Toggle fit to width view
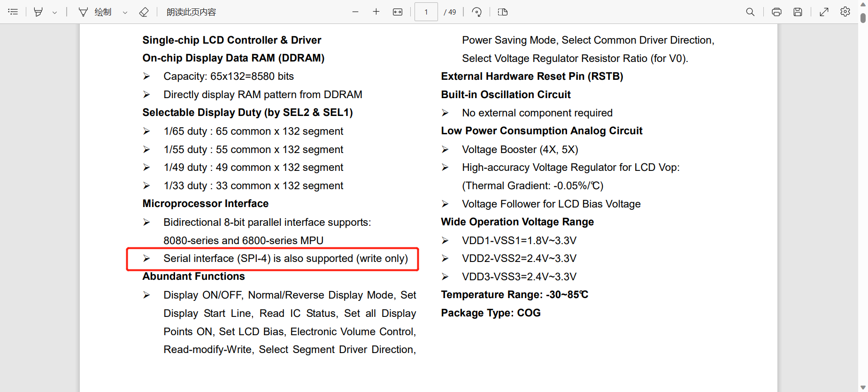The image size is (868, 392). (398, 12)
